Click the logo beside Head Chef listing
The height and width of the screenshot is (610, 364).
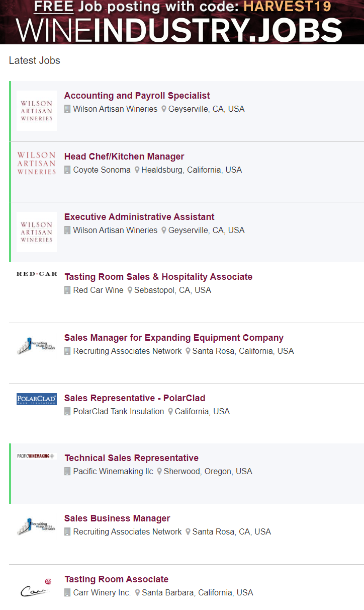click(x=37, y=164)
